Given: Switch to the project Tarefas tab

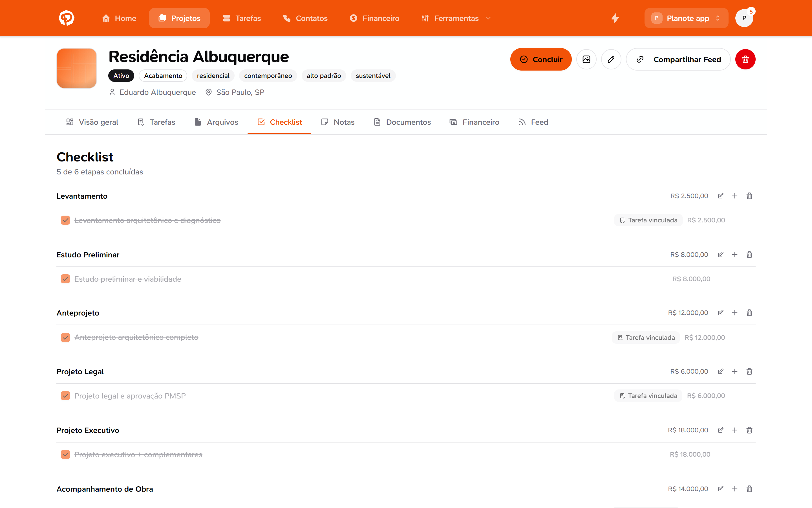Looking at the screenshot, I should click(x=156, y=122).
